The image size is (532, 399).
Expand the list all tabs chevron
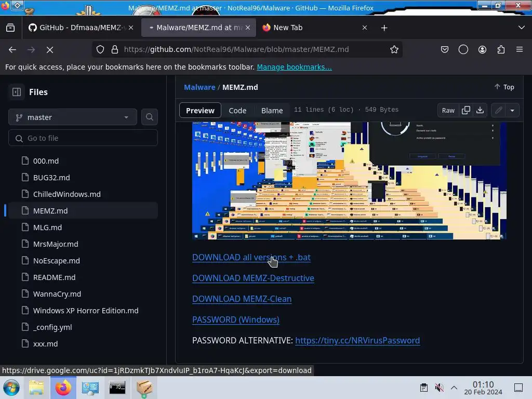pyautogui.click(x=522, y=28)
